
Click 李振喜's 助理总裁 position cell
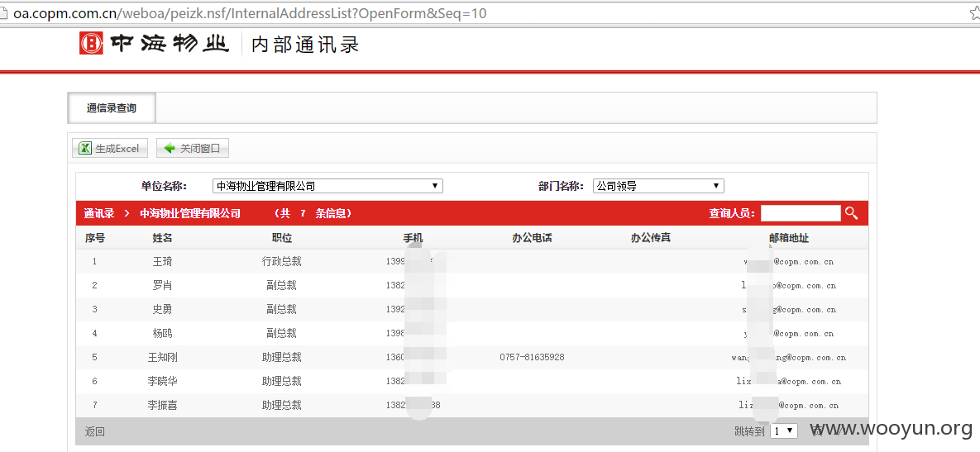tap(282, 405)
